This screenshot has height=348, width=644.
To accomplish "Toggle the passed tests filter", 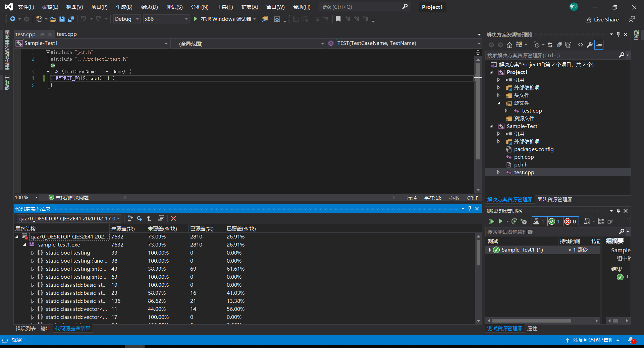I will [x=555, y=221].
